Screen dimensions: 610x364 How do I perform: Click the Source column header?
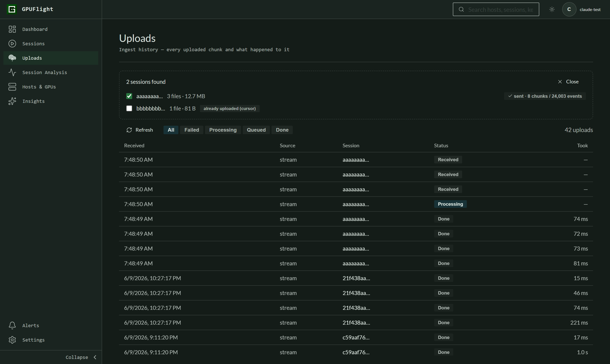[x=287, y=146]
